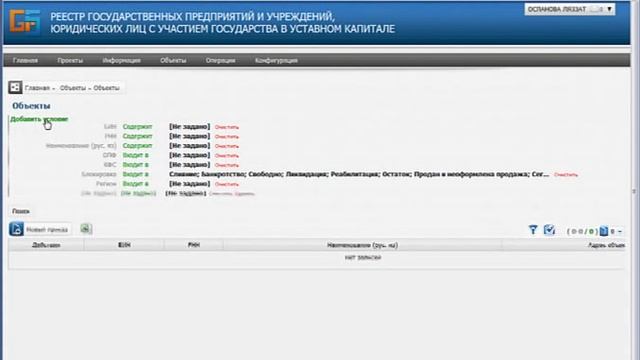640x360 pixels.
Task: Click the funnel filter icon
Action: (533, 230)
